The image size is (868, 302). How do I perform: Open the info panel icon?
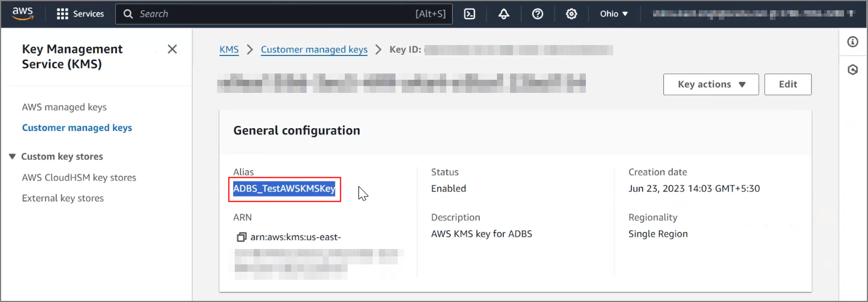[853, 42]
